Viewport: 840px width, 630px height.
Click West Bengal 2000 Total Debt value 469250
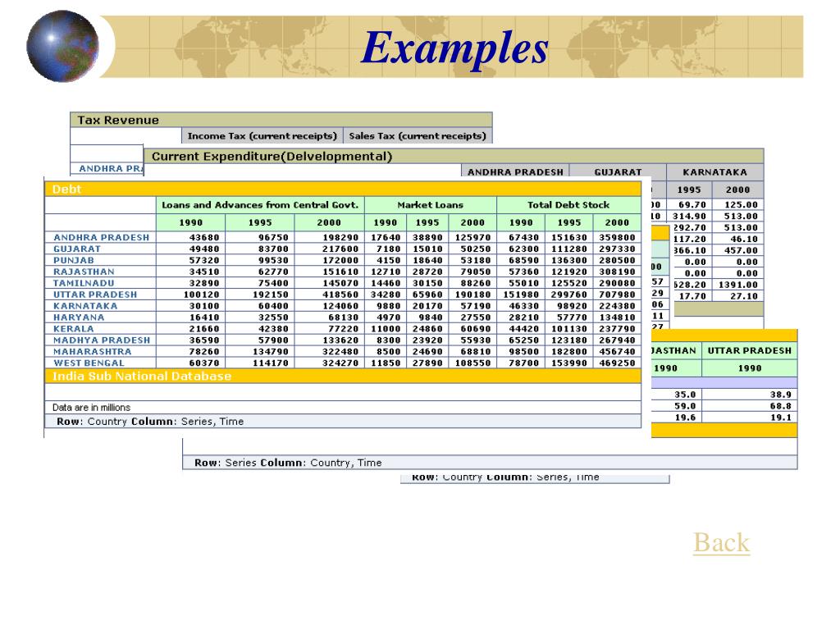coord(617,363)
